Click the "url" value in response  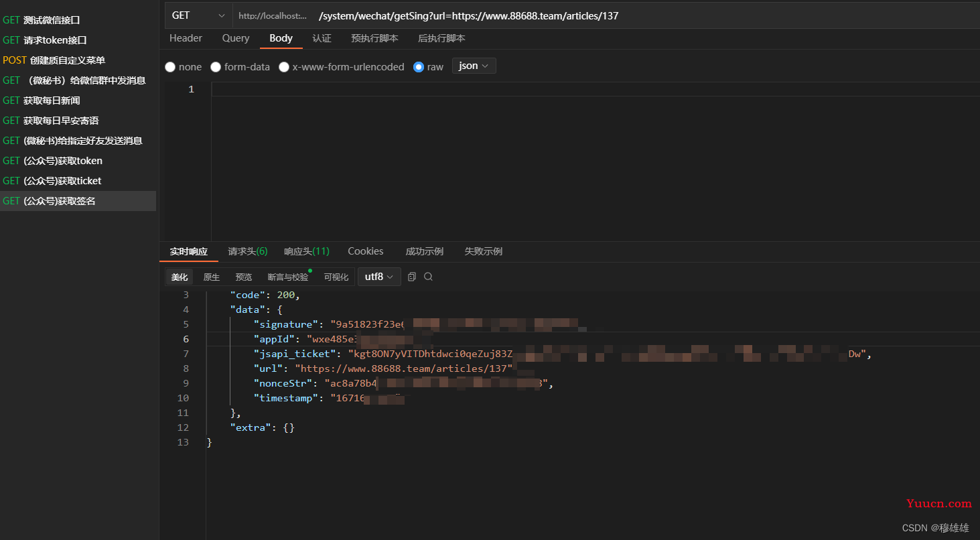[403, 368]
